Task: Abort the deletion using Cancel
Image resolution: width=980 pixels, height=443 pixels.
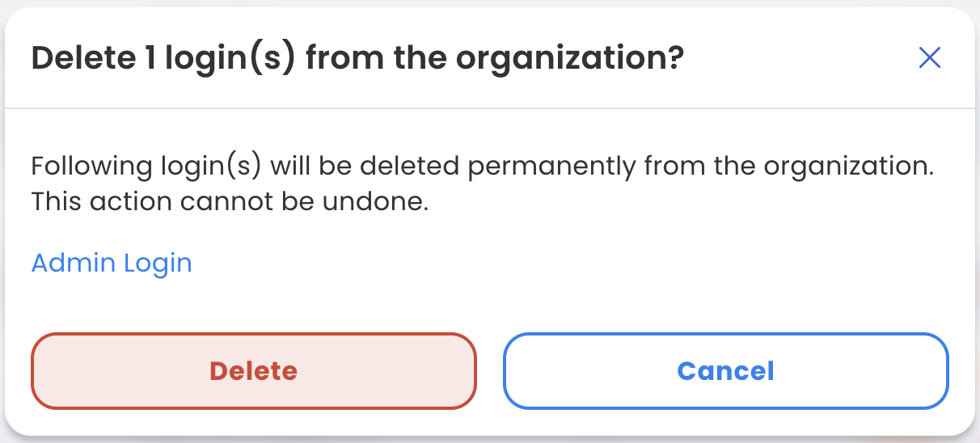Action: coord(725,371)
